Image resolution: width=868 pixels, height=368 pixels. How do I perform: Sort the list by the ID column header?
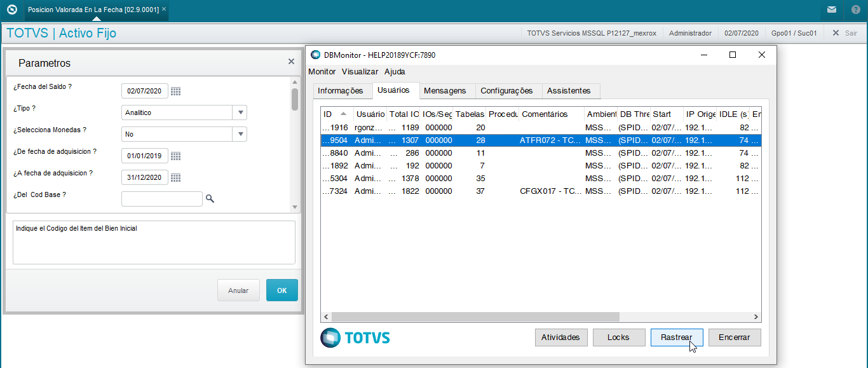[336, 114]
